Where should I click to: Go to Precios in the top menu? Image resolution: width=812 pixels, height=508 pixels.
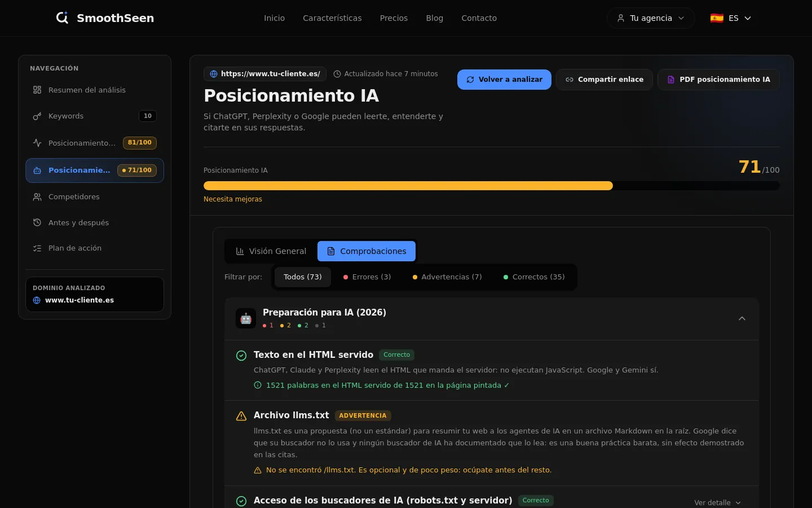click(394, 18)
